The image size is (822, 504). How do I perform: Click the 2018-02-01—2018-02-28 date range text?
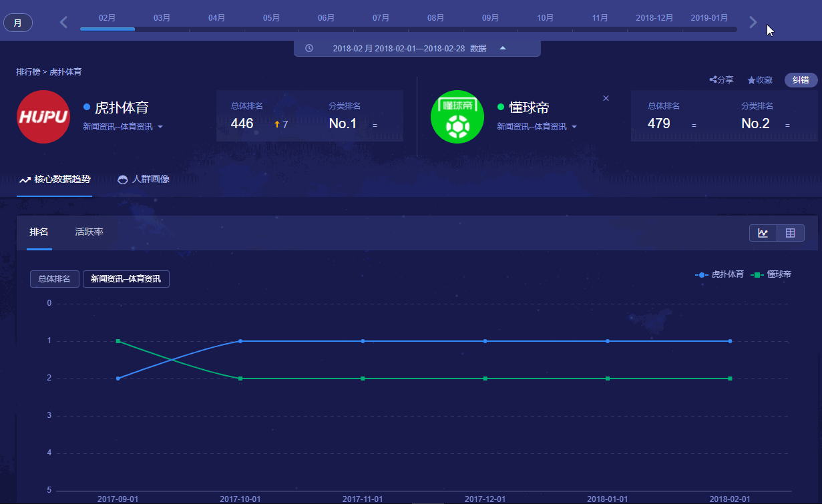coord(420,49)
